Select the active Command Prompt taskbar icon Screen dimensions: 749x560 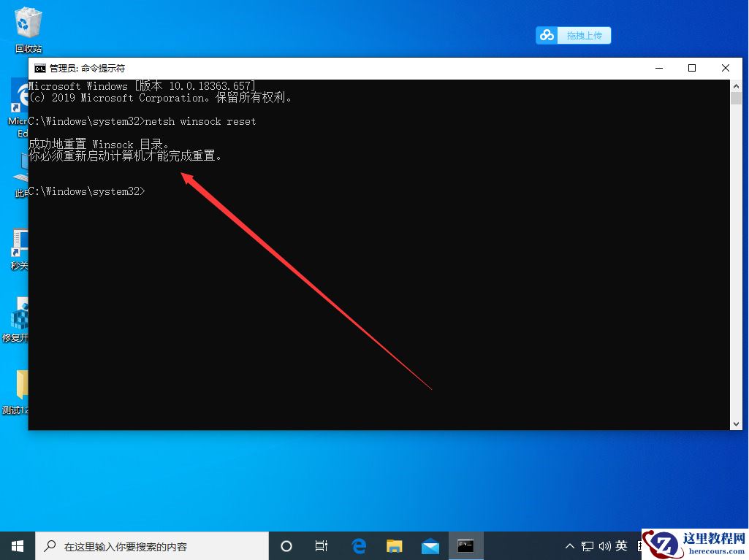465,545
